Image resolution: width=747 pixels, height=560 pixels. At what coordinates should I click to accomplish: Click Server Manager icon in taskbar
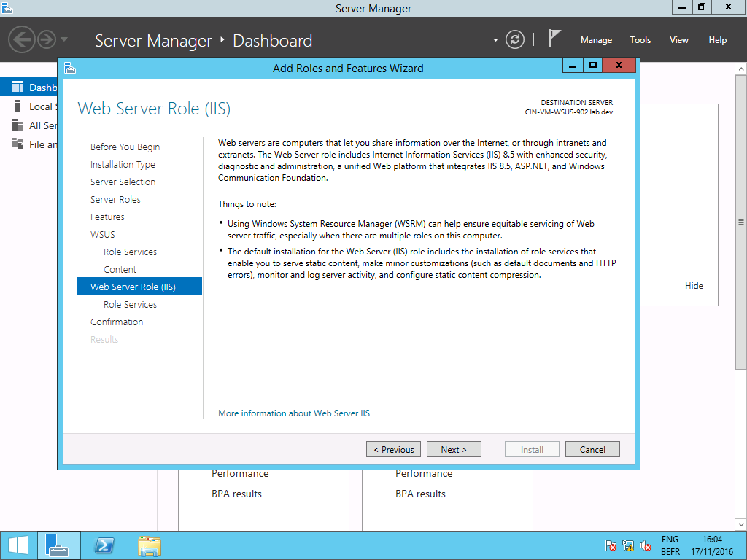coord(57,545)
